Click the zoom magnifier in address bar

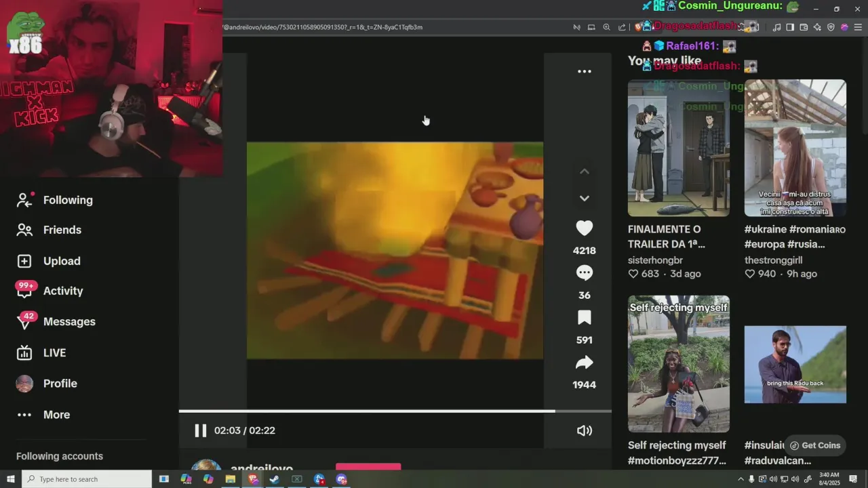coord(606,27)
